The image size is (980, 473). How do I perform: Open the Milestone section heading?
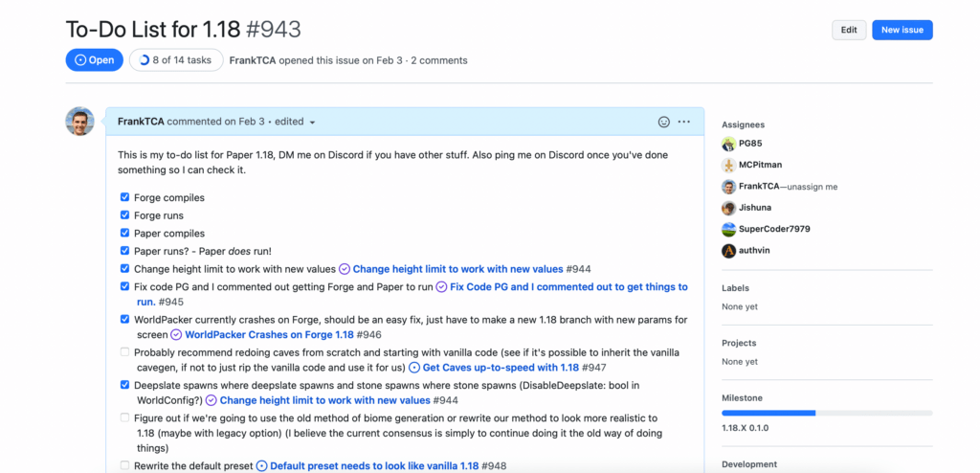tap(742, 398)
